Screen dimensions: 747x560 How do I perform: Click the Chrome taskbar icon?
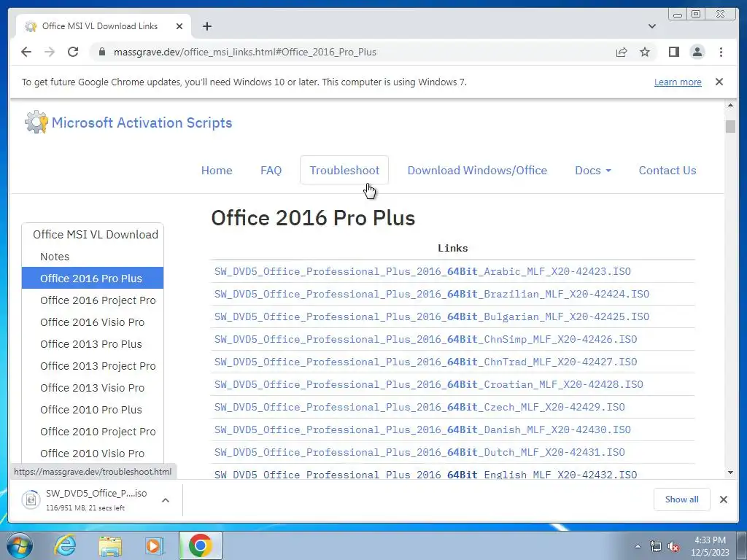click(x=200, y=545)
